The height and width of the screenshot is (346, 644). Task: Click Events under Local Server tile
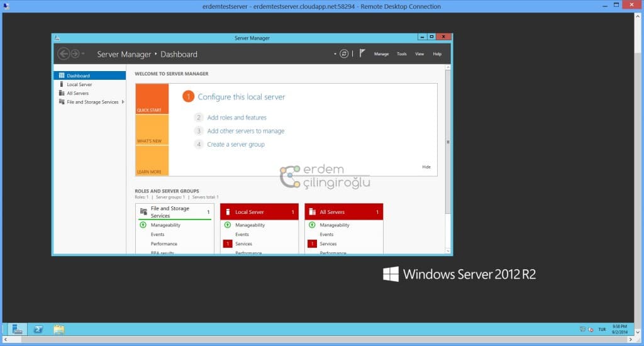(242, 235)
